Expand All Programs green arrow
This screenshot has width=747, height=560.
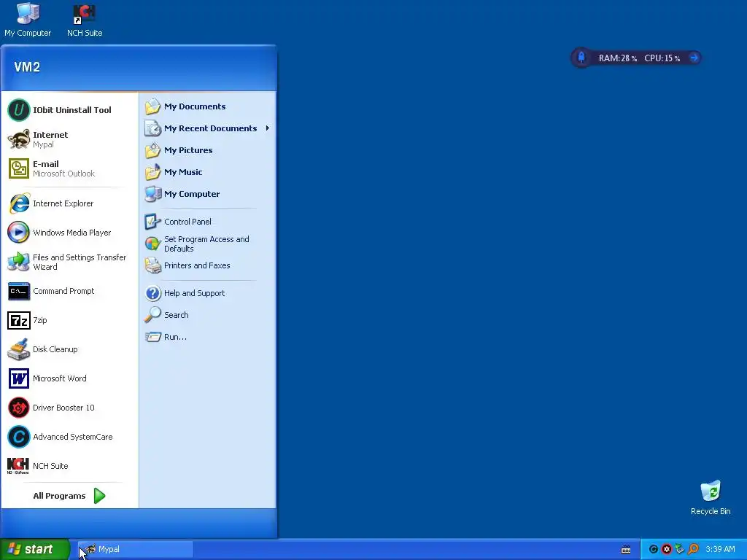pyautogui.click(x=99, y=496)
